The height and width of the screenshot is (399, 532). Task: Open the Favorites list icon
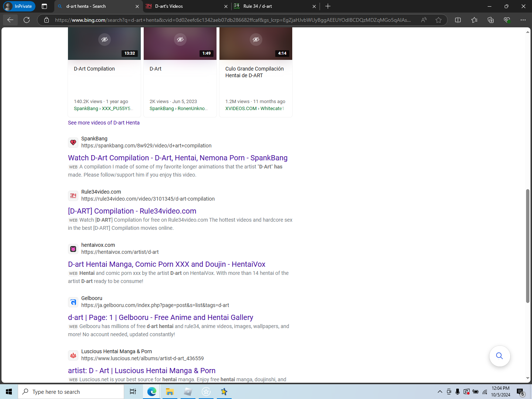coord(474,20)
